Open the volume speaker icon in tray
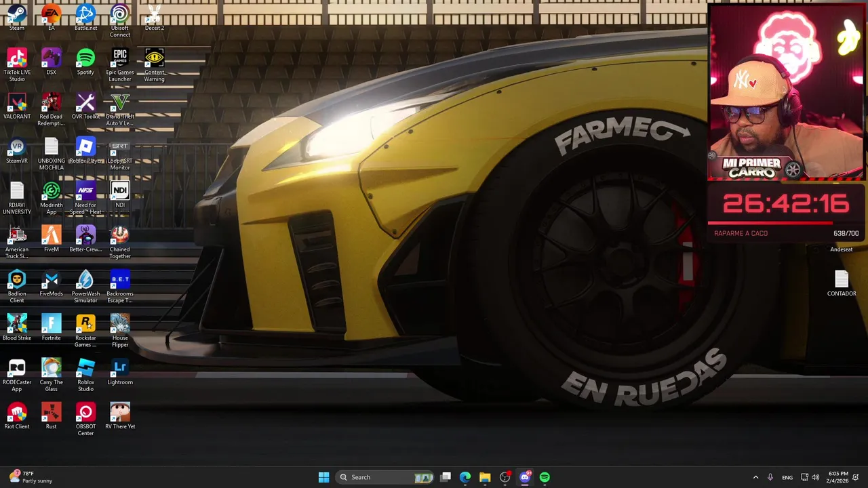The width and height of the screenshot is (868, 488). [x=815, y=477]
